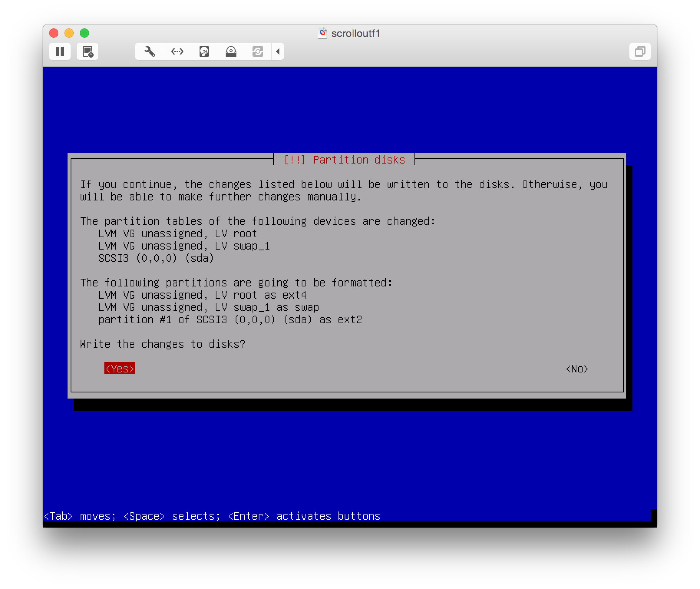Click 'LV swap_1 as swap' line
This screenshot has width=700, height=589.
(209, 307)
